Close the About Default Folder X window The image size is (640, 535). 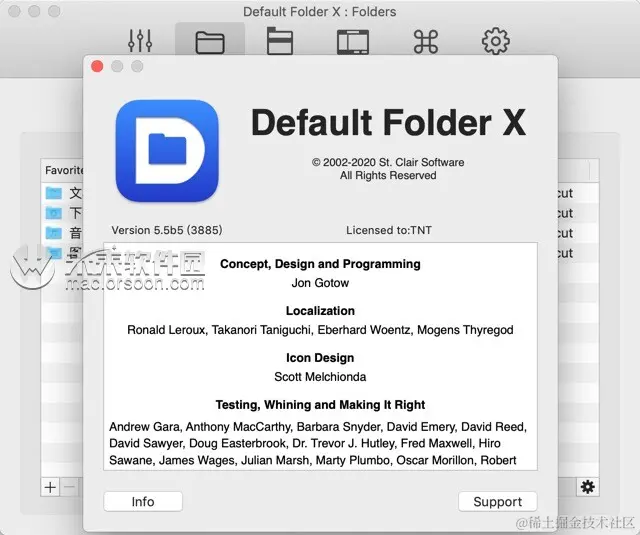97,66
